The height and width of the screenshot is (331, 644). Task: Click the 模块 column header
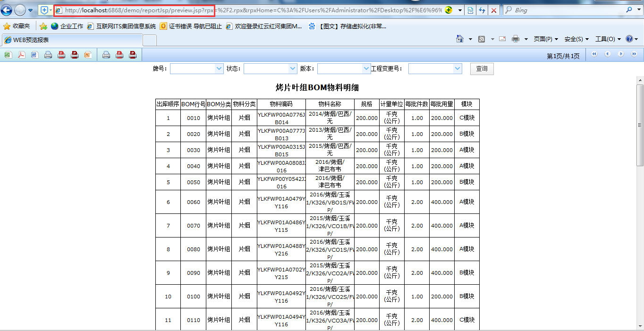(x=467, y=104)
